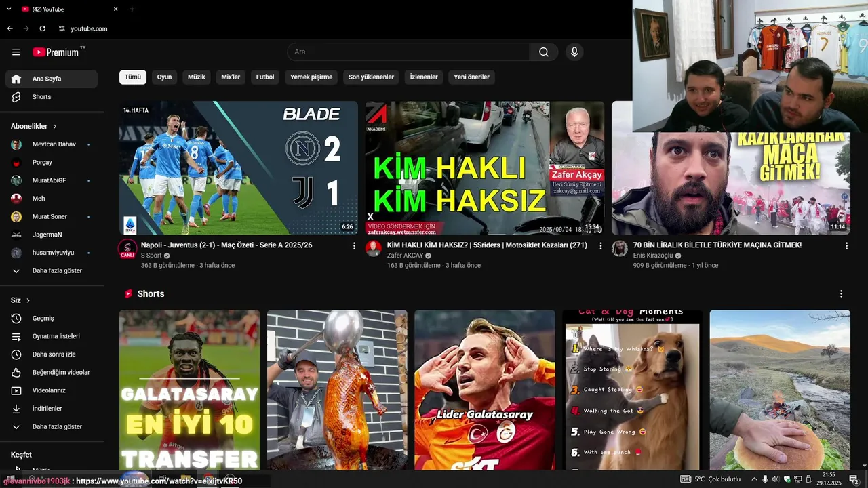Viewport: 868px width, 488px height.
Task: Open Meh channel subscription
Action: tap(52, 199)
